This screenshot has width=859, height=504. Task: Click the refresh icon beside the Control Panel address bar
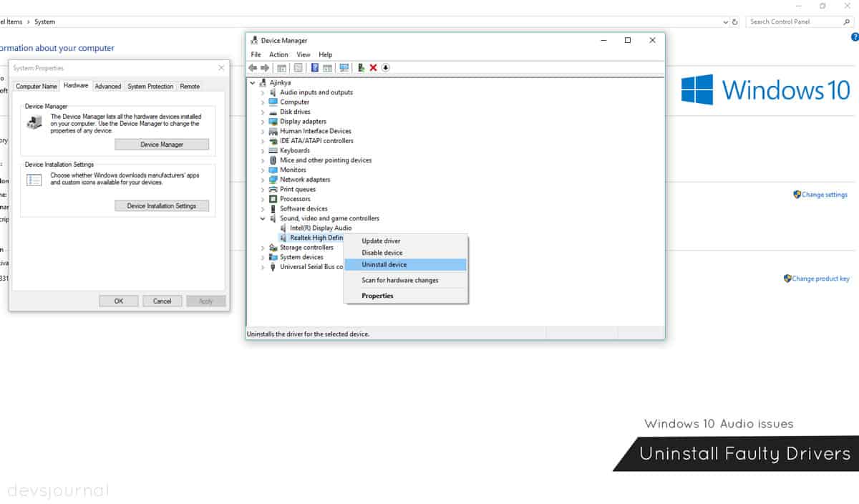click(x=735, y=22)
